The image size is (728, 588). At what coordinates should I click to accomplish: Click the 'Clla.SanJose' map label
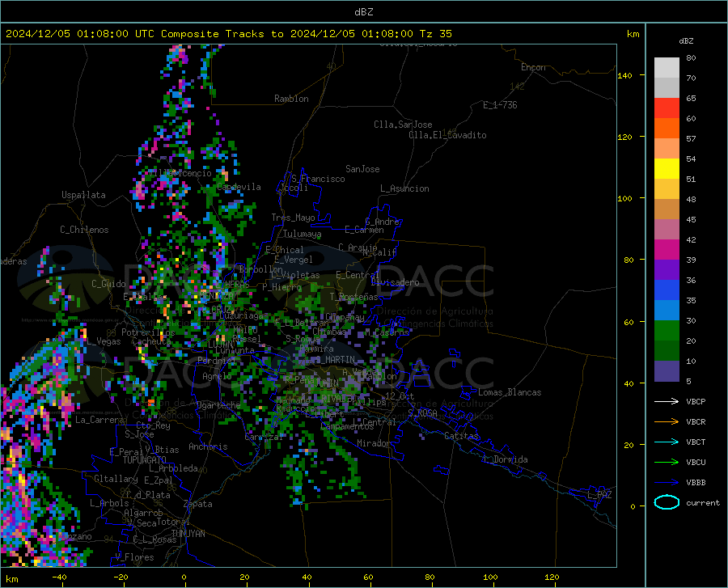[x=403, y=125]
